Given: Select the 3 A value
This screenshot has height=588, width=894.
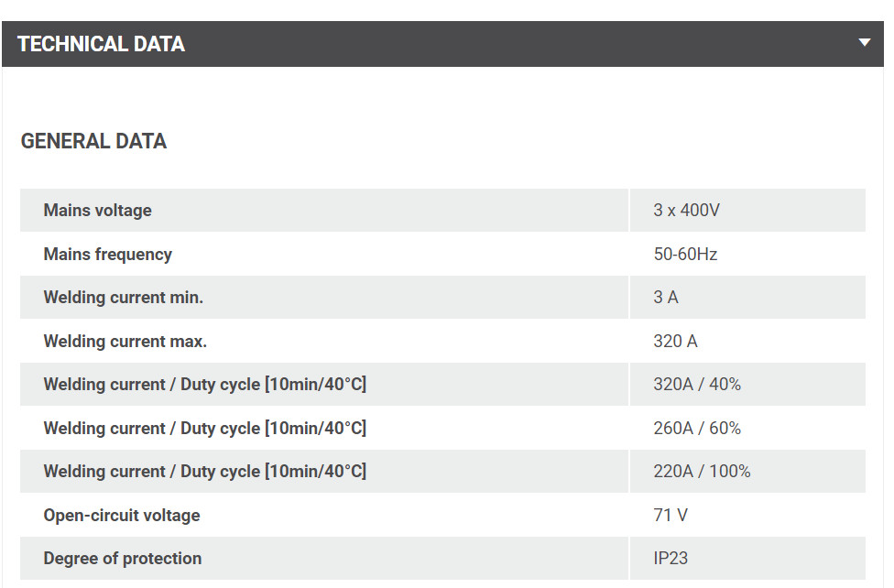Looking at the screenshot, I should point(666,298).
